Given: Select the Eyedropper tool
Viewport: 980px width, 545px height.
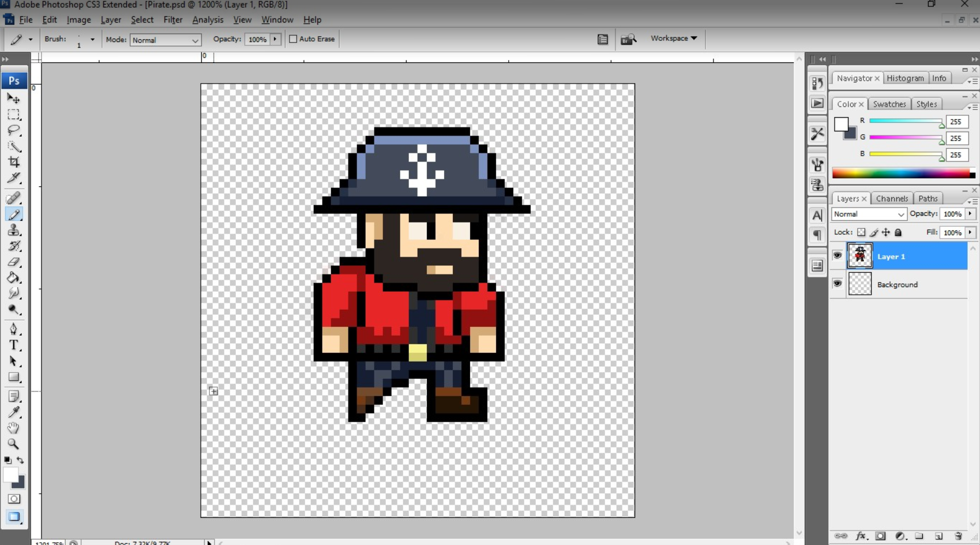Looking at the screenshot, I should click(14, 412).
